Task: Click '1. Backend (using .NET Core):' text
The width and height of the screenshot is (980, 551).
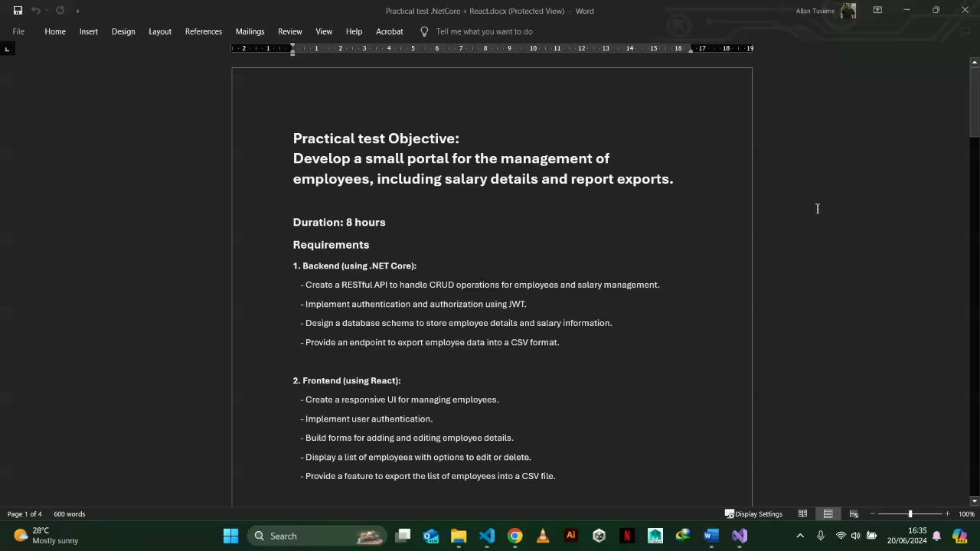Action: point(354,266)
